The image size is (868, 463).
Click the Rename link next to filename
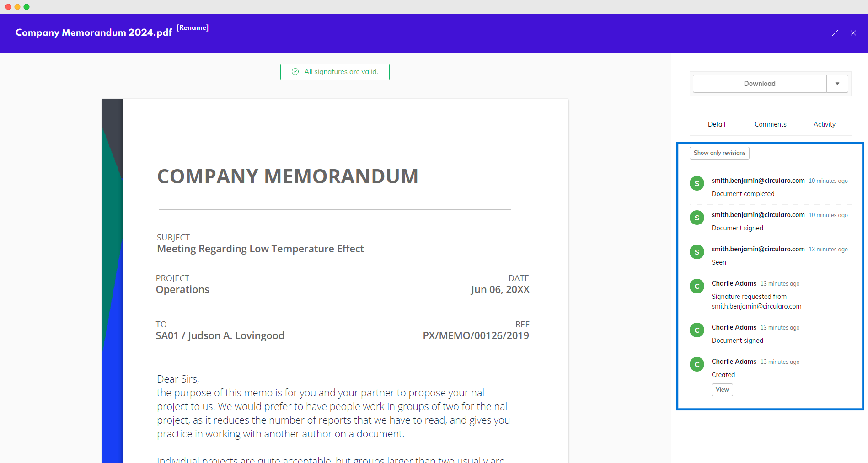[x=193, y=27]
